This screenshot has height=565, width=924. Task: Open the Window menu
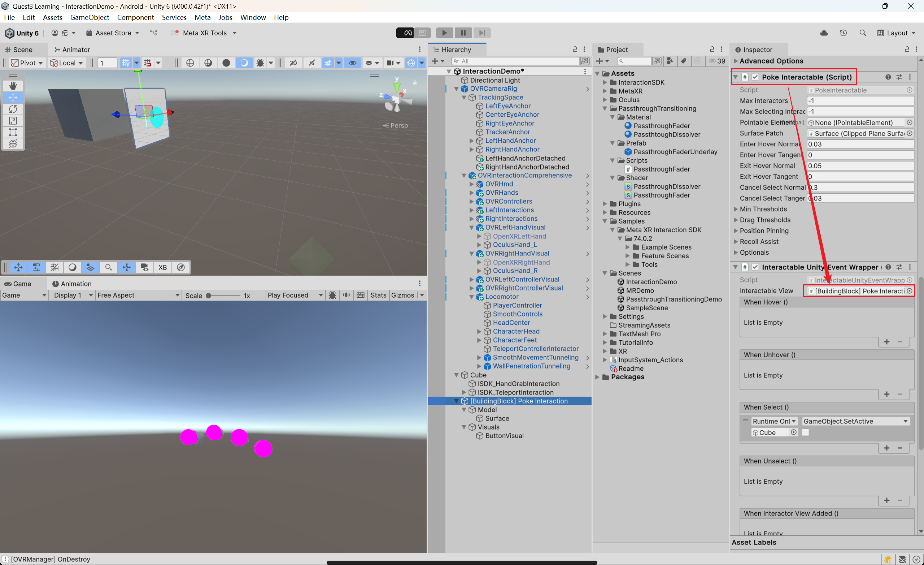(253, 17)
